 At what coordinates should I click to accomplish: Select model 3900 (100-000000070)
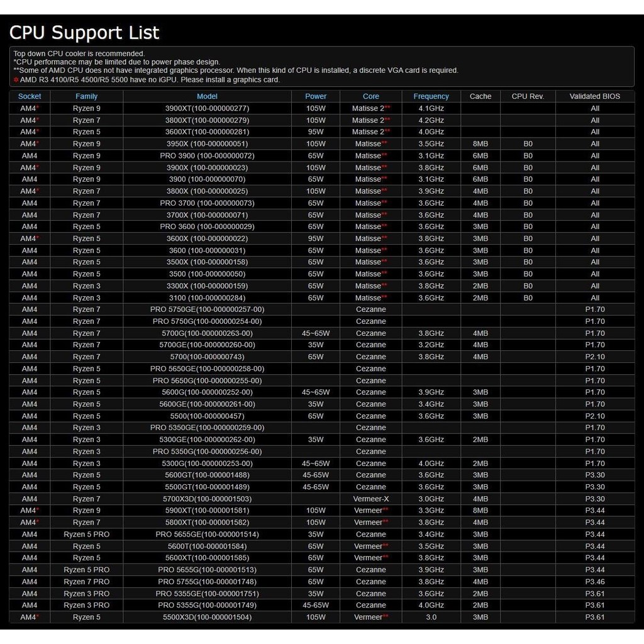click(207, 179)
